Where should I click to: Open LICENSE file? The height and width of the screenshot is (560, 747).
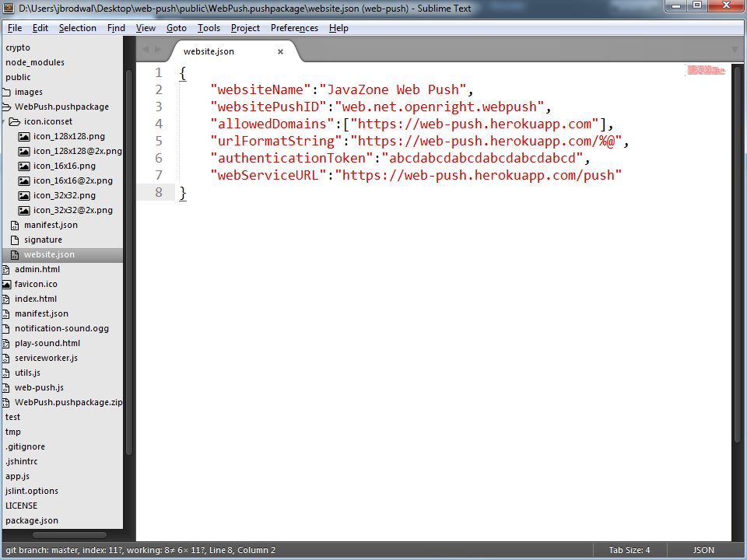pyautogui.click(x=22, y=506)
